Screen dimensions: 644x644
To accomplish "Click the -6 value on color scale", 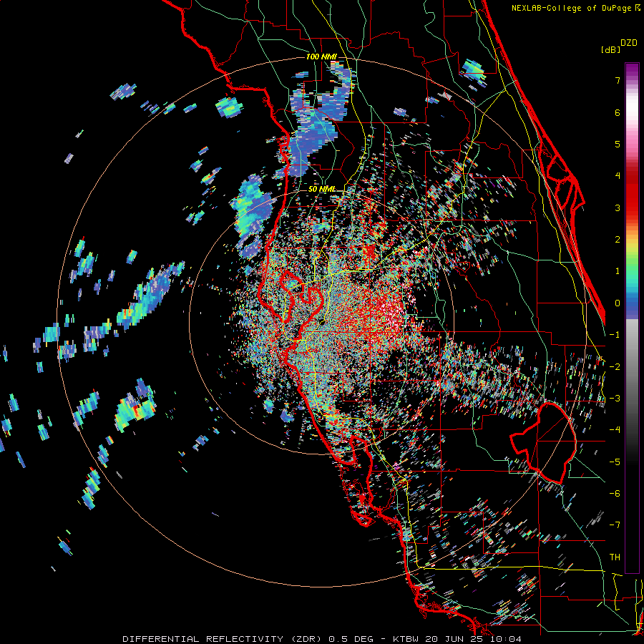I will coord(615,494).
